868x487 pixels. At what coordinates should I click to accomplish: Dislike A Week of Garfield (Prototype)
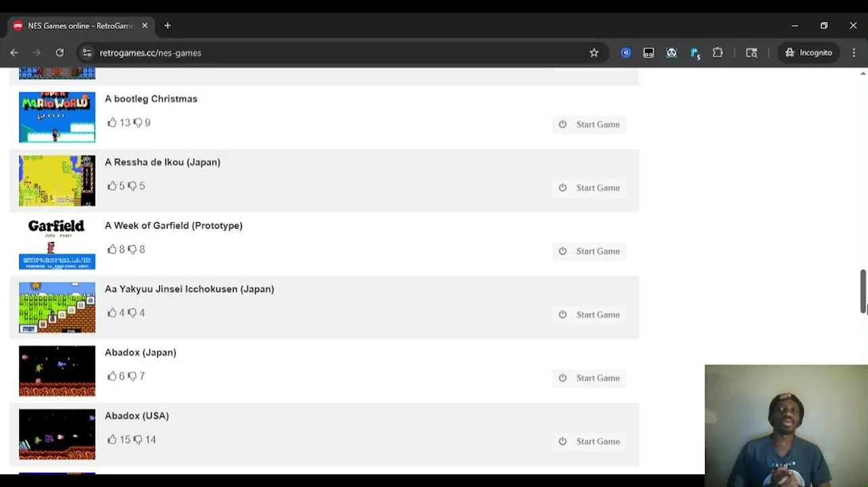pos(132,250)
